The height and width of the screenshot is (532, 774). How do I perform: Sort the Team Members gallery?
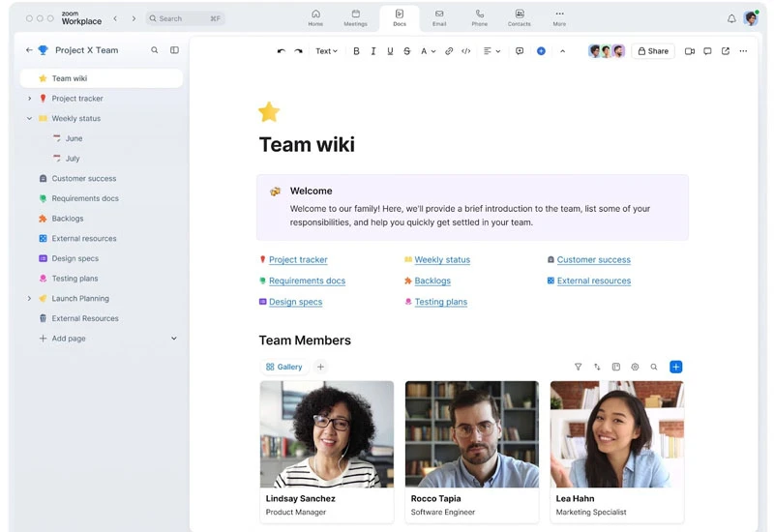[597, 368]
